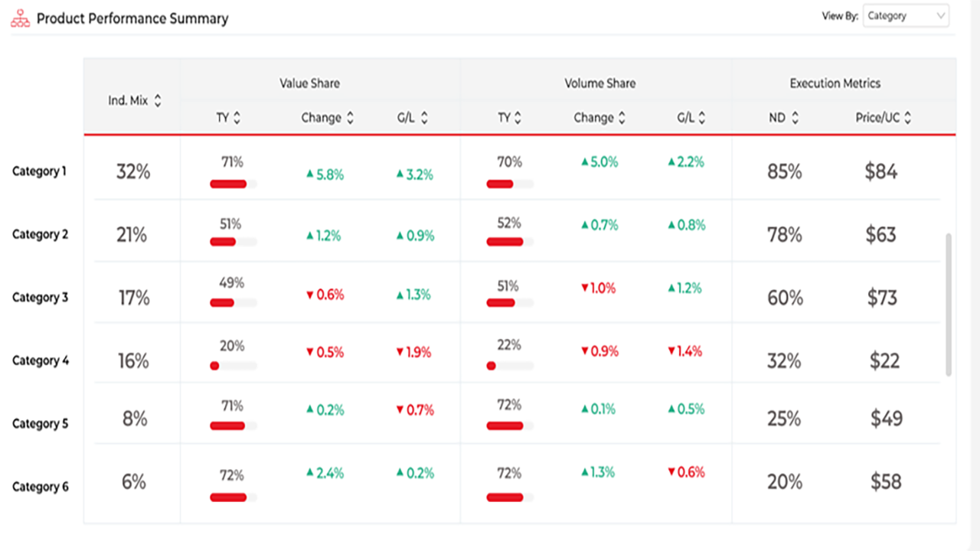Click Category 3 Price/UC $73 value
Screen dimensions: 980x551
[882, 298]
